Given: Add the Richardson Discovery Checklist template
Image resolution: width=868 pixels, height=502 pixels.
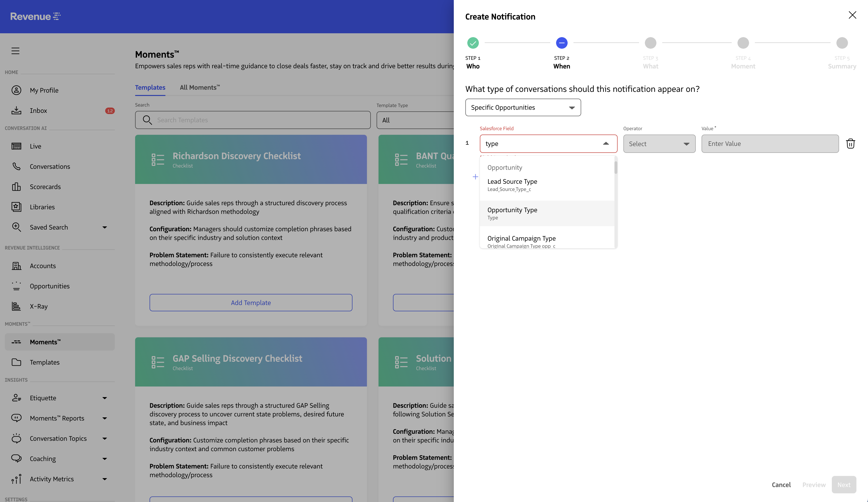Looking at the screenshot, I should pos(251,303).
